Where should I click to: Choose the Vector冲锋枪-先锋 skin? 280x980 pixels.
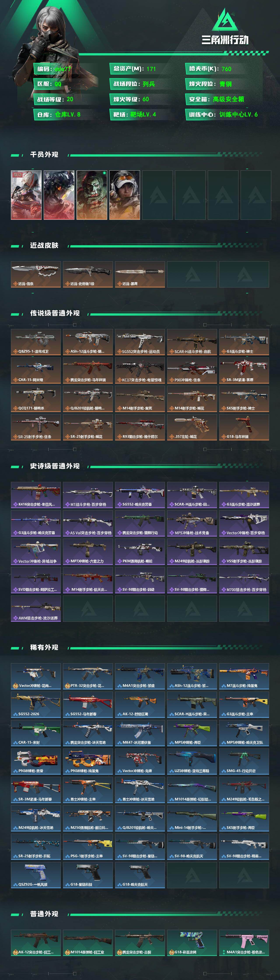click(x=140, y=761)
